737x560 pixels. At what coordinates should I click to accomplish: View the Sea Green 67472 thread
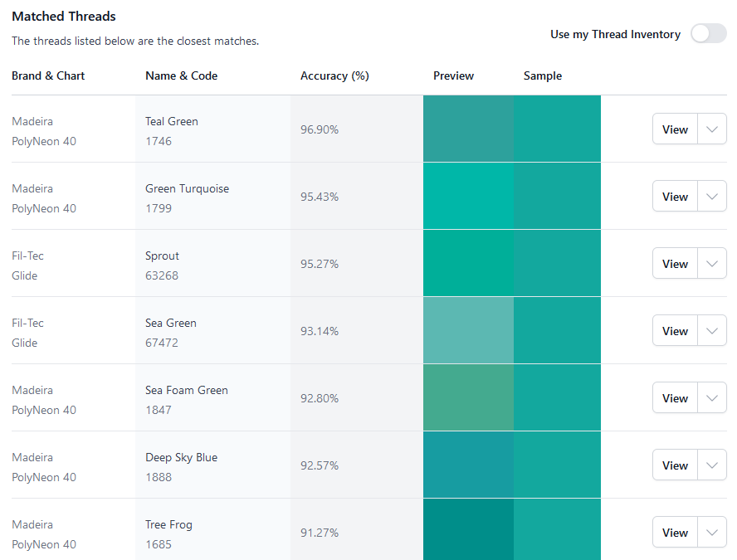[675, 331]
